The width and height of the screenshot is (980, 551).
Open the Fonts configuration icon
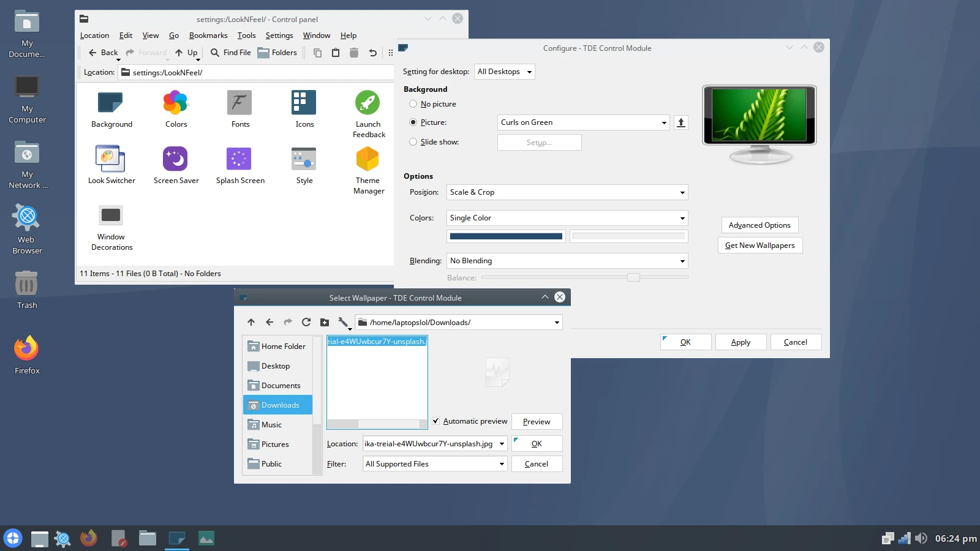tap(239, 102)
